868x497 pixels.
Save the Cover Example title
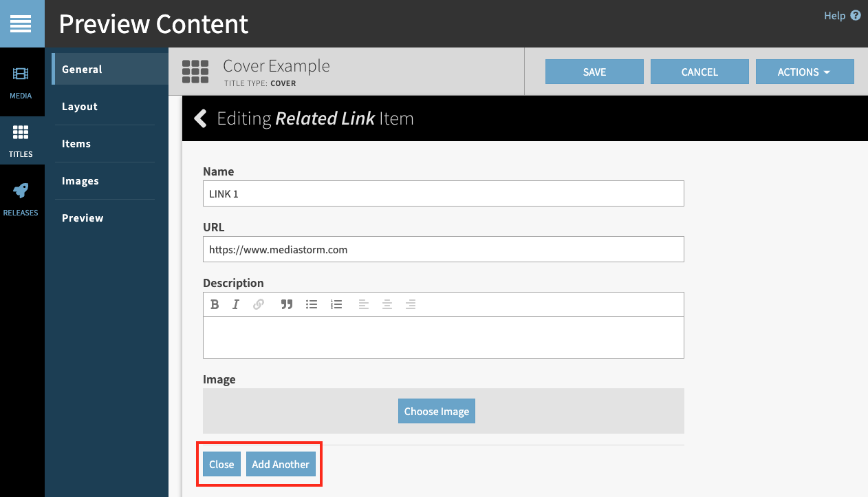click(x=594, y=72)
